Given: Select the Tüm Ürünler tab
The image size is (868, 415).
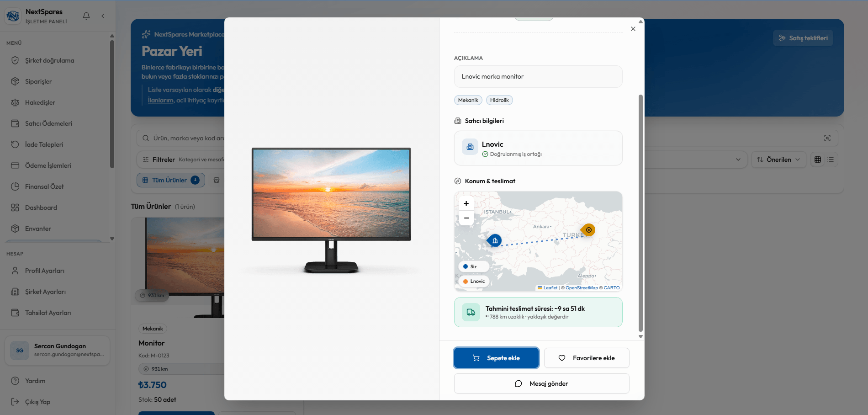Looking at the screenshot, I should tap(171, 180).
